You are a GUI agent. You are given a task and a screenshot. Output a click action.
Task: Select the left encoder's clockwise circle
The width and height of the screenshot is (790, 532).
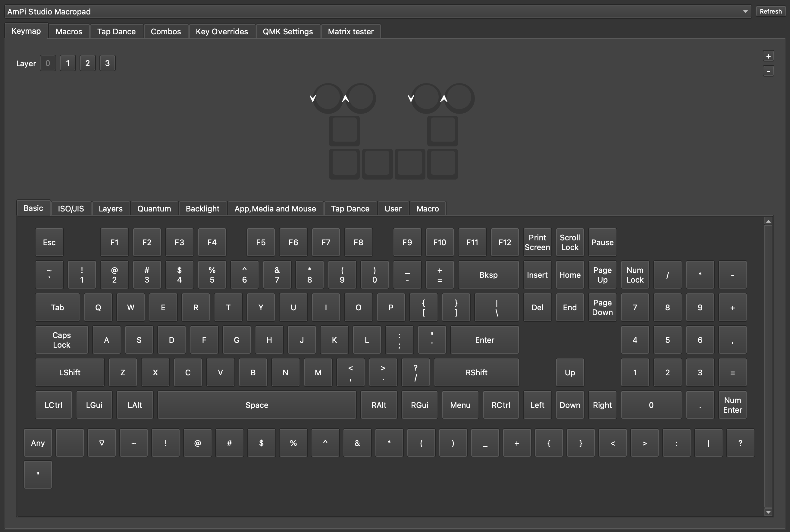[360, 99]
